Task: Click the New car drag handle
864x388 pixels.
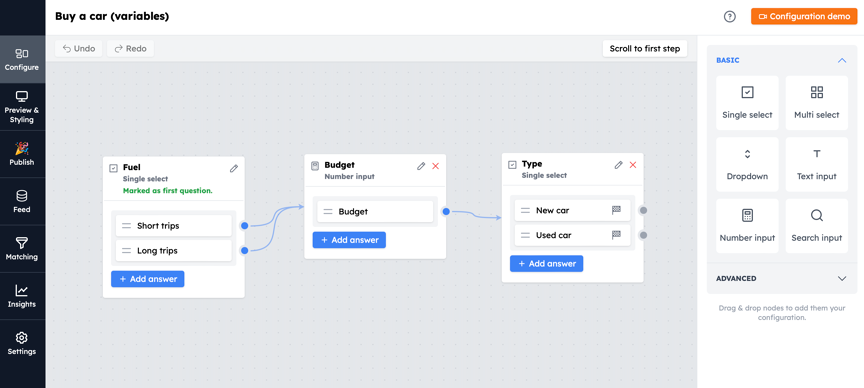Action: click(525, 211)
